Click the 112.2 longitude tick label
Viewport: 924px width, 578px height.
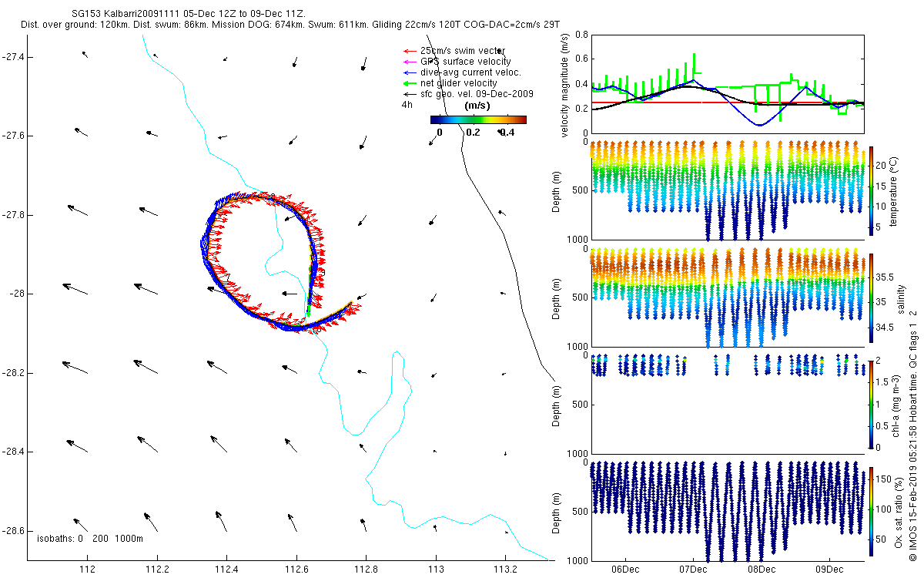tap(157, 570)
